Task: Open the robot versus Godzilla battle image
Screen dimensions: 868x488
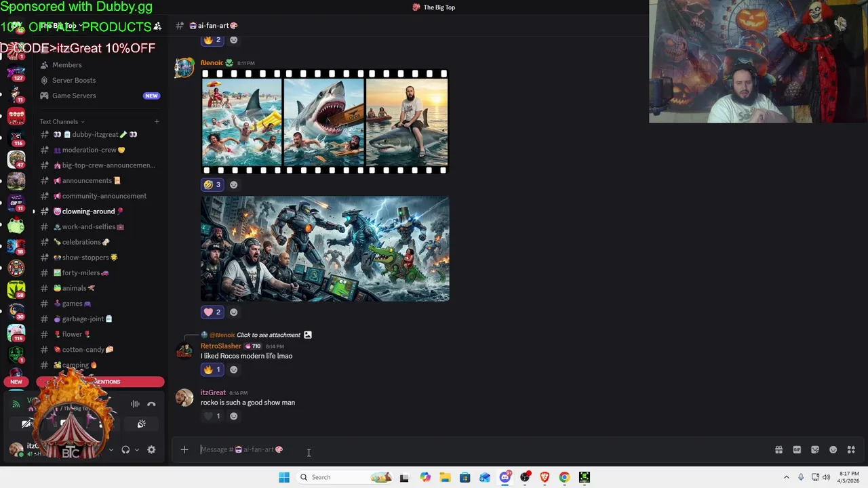Action: (325, 249)
